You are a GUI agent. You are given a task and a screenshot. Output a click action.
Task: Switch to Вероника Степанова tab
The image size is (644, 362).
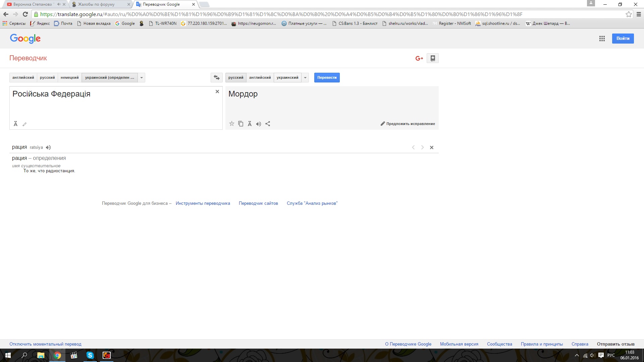[x=34, y=4]
